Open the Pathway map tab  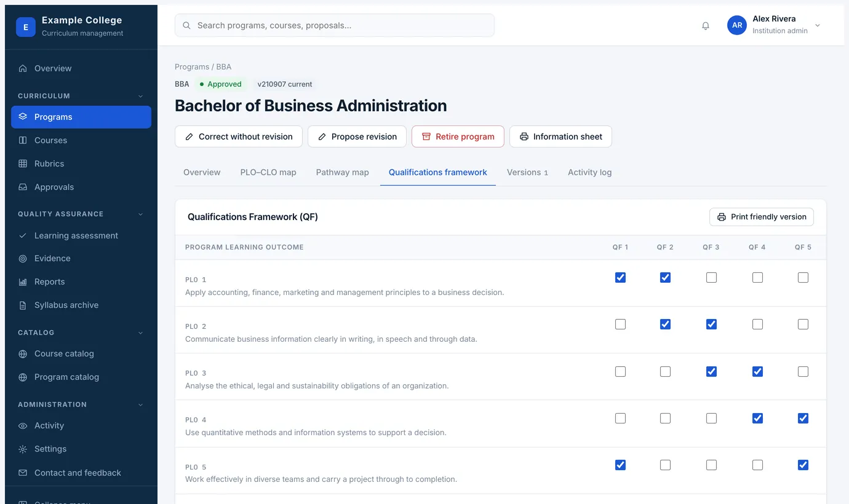pos(342,172)
